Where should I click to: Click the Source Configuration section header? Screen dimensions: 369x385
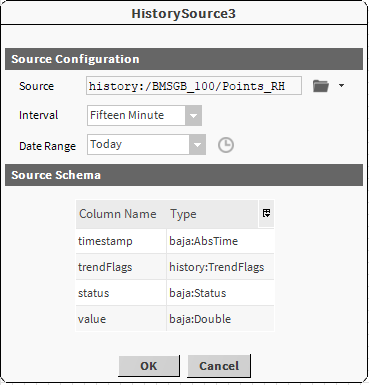(184, 59)
